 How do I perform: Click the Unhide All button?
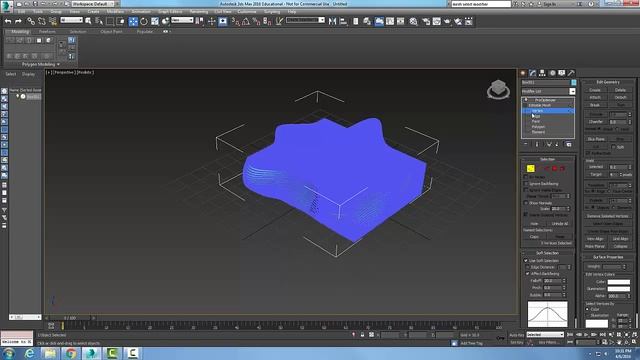[560, 224]
